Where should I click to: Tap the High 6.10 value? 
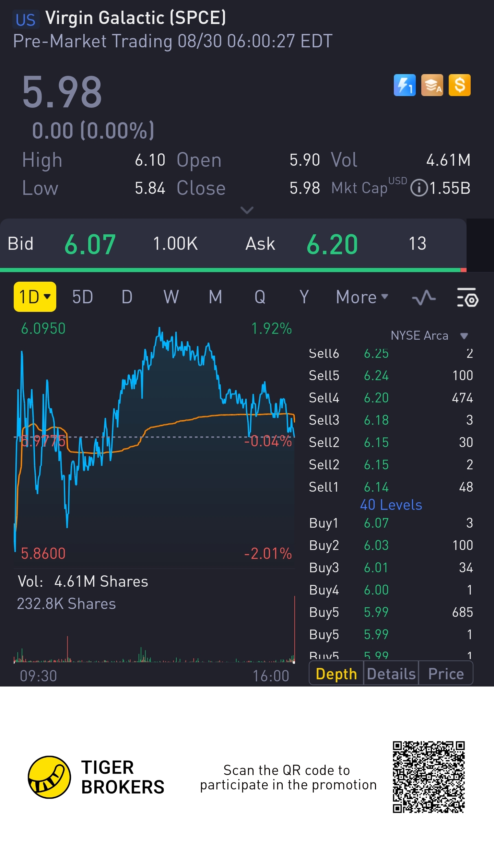150,160
